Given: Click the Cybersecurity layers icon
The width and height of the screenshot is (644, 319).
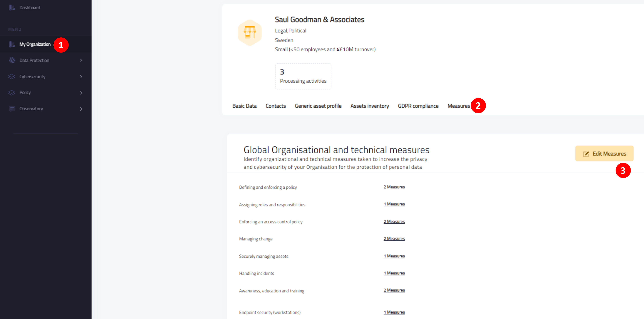Looking at the screenshot, I should click(12, 77).
